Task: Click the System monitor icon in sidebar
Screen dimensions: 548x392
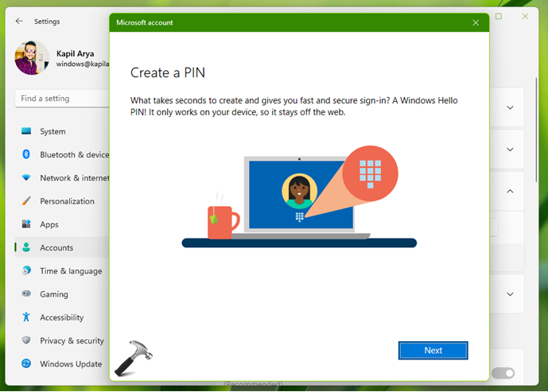Action: pos(26,131)
